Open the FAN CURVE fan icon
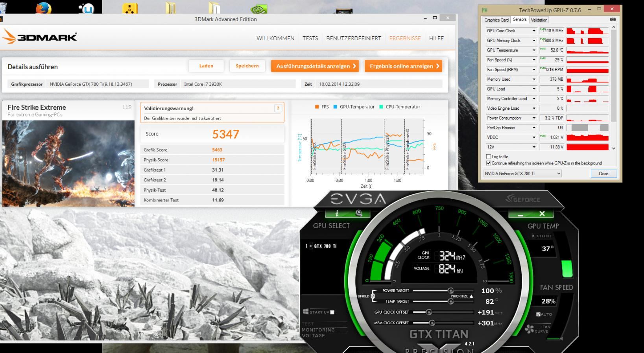 pos(530,329)
